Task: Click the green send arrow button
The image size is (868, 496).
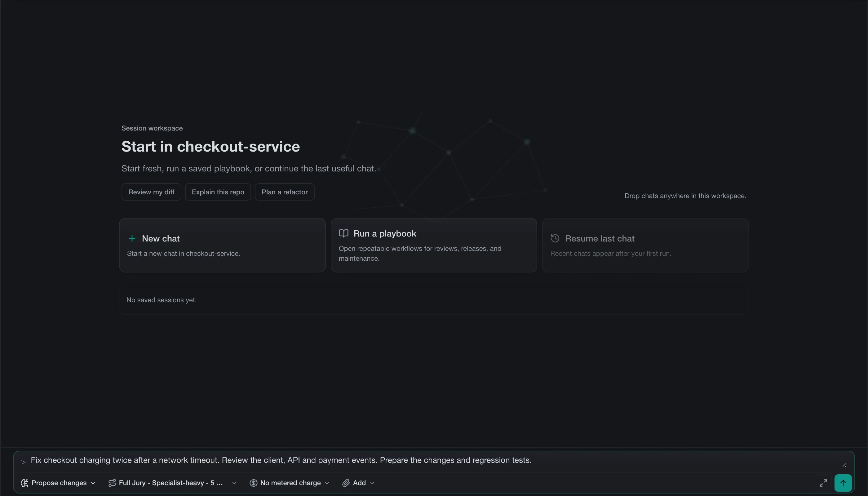Action: [x=843, y=483]
